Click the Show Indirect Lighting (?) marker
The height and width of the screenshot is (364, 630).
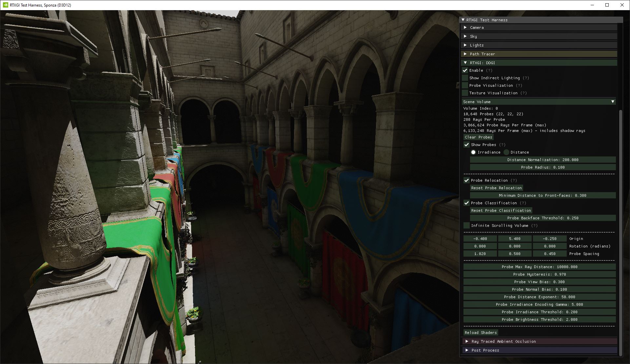coord(526,78)
